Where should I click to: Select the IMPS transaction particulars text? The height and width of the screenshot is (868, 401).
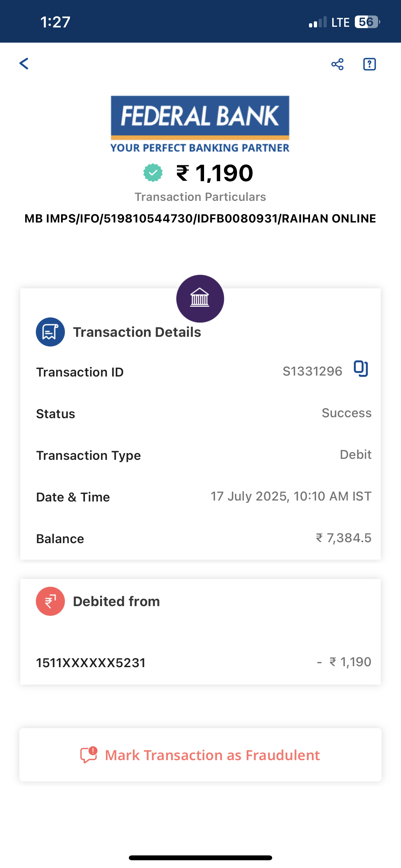click(200, 219)
